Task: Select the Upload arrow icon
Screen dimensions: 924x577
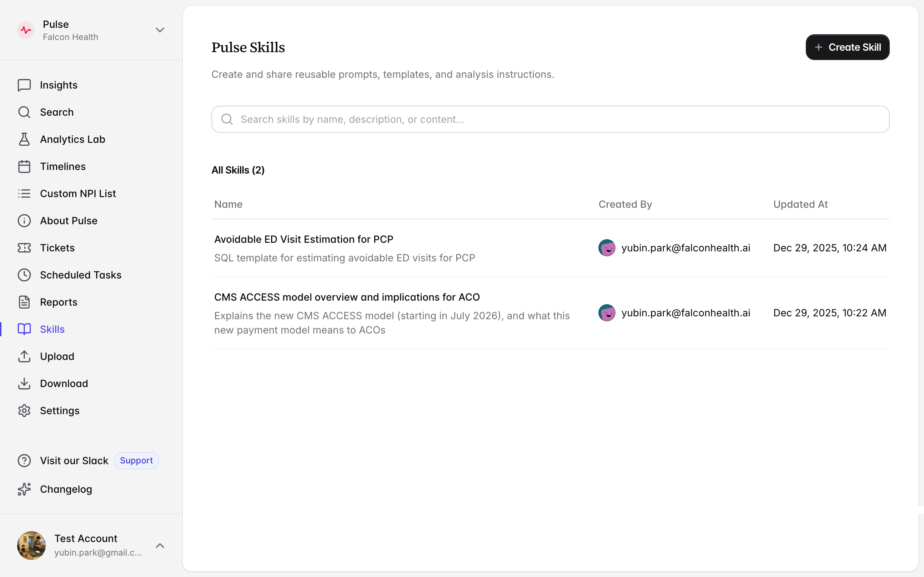Action: click(x=24, y=356)
